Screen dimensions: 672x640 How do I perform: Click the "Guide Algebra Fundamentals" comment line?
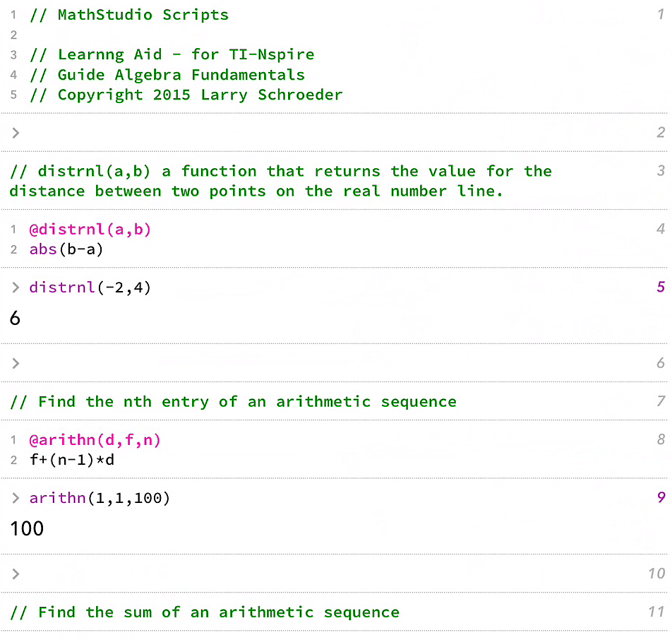click(167, 75)
